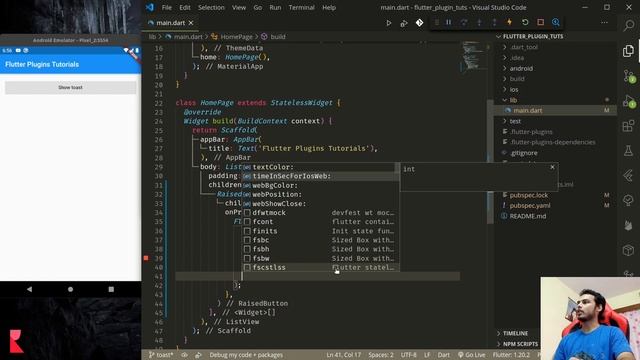Viewport: 640px width, 360px height.
Task: Open README.md in the explorer
Action: tap(527, 216)
